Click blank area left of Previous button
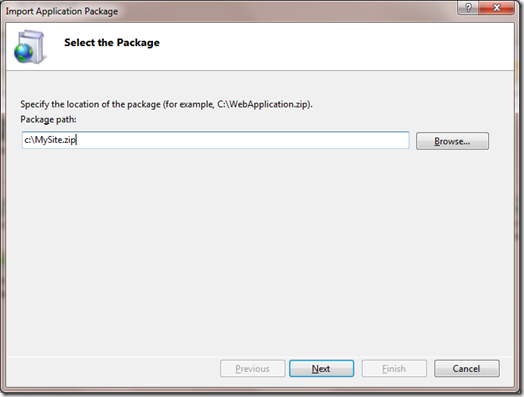This screenshot has height=397, width=524. pyautogui.click(x=113, y=369)
